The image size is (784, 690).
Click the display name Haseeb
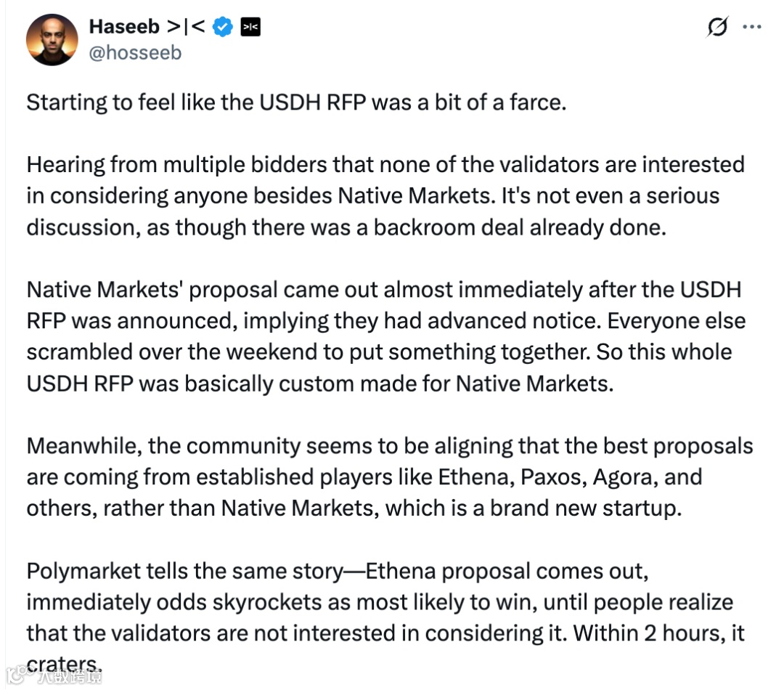(124, 28)
